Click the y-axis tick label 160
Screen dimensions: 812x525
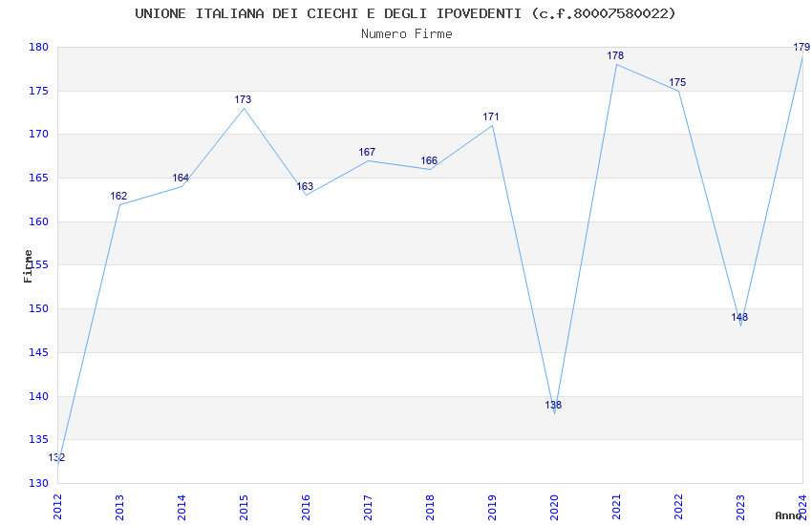[x=39, y=221]
